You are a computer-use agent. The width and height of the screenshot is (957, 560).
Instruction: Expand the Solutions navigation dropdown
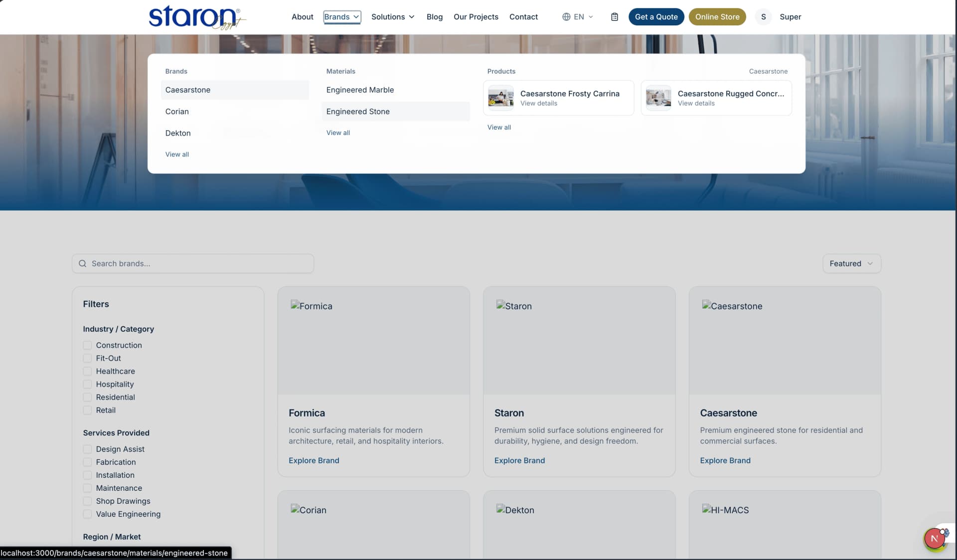coord(393,17)
